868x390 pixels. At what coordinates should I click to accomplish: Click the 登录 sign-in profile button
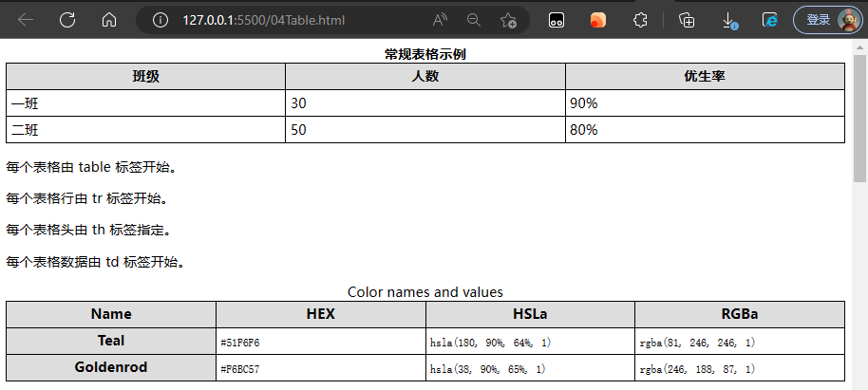(x=827, y=21)
